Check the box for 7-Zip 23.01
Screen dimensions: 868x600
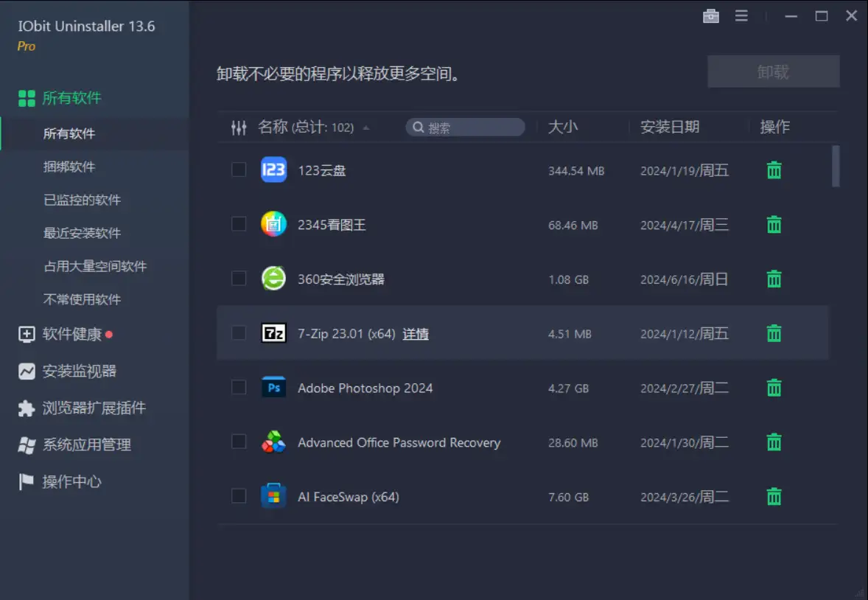coord(239,333)
